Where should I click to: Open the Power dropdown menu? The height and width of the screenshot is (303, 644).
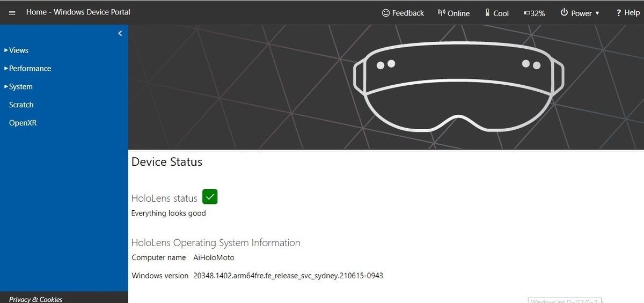(580, 13)
